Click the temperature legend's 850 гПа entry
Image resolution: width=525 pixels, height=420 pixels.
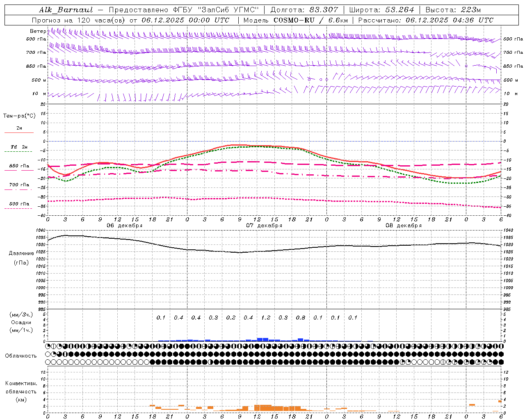coord(19,166)
